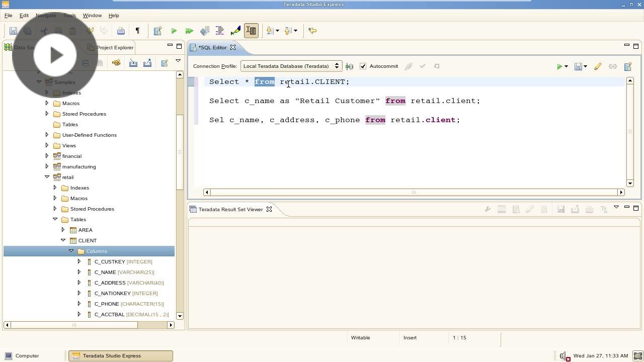Open the Result Set Viewer view menu

(616, 207)
